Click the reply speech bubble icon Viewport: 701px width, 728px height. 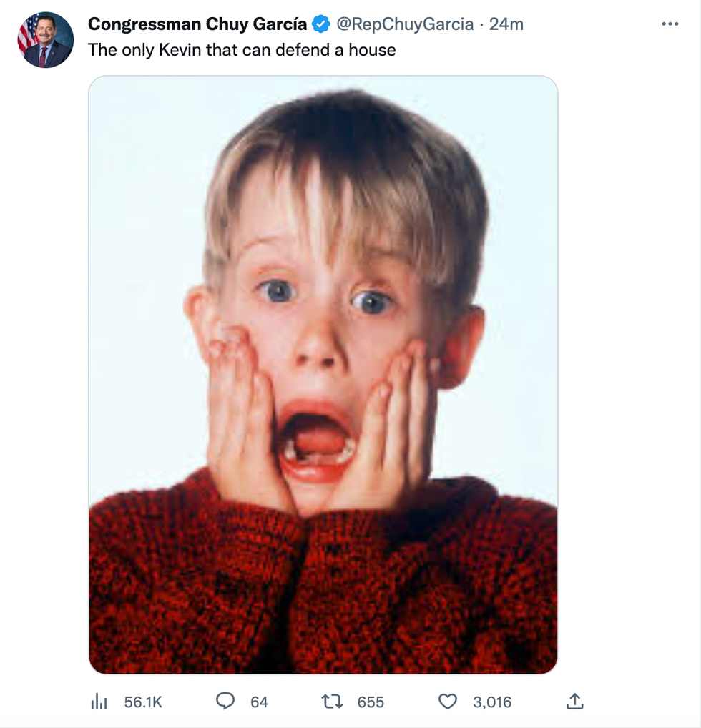pos(225,702)
